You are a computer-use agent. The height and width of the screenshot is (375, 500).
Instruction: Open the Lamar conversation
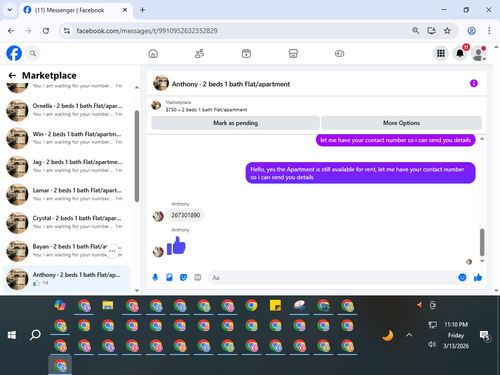point(67,194)
